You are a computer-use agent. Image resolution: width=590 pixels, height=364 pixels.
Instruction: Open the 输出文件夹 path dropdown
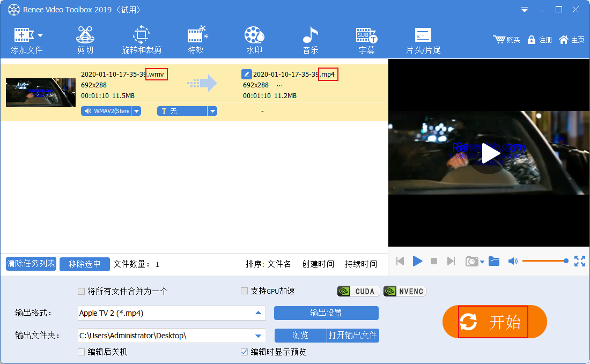258,336
